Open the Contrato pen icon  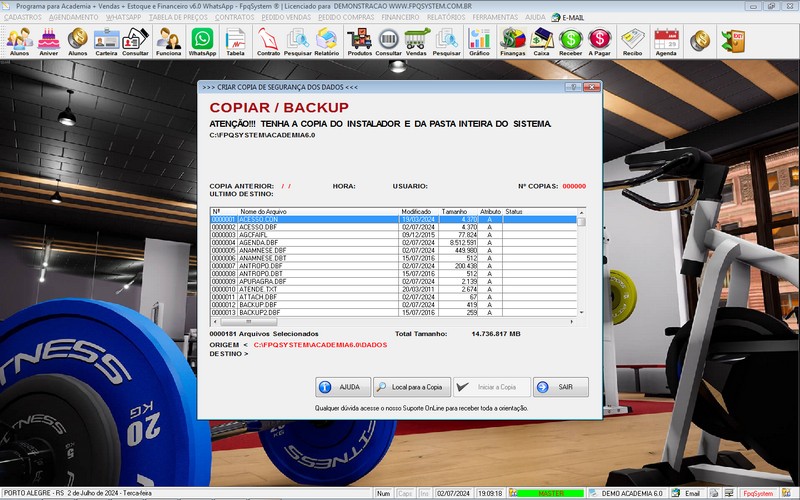[268, 41]
